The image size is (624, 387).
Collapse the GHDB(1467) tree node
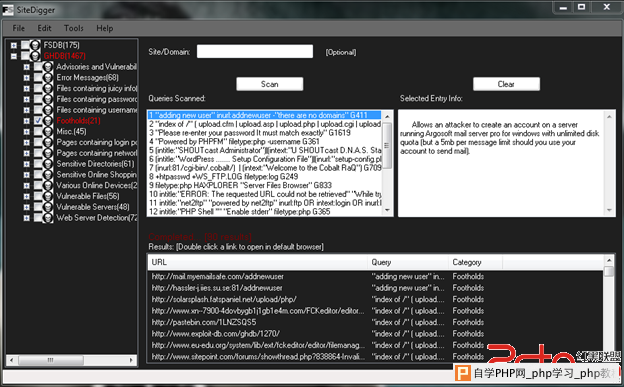pos(14,56)
